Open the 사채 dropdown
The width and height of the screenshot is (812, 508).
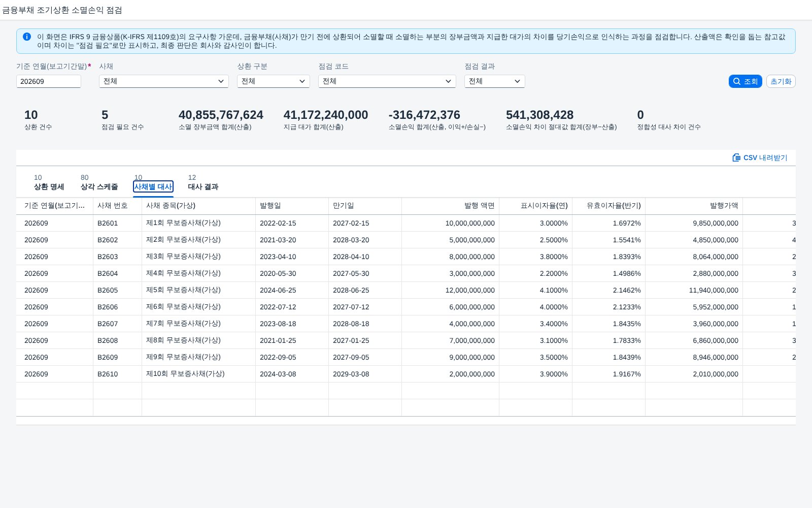[x=163, y=81]
